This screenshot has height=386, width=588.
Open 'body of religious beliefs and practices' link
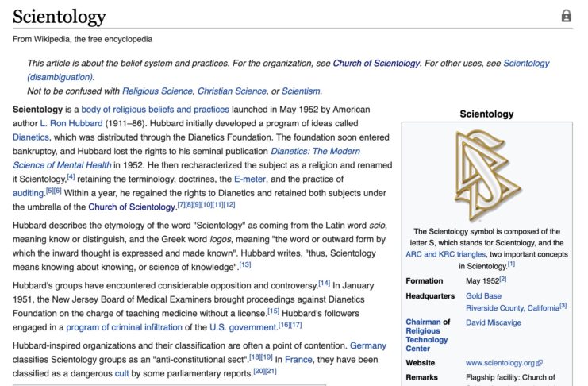pos(156,110)
